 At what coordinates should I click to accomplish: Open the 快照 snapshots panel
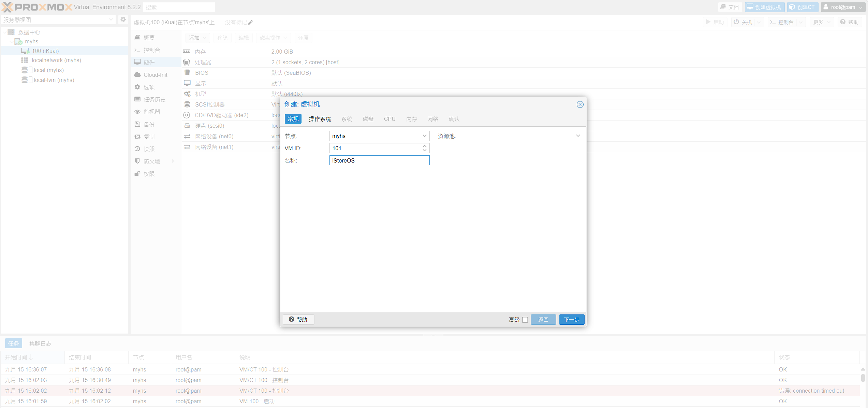[156, 149]
